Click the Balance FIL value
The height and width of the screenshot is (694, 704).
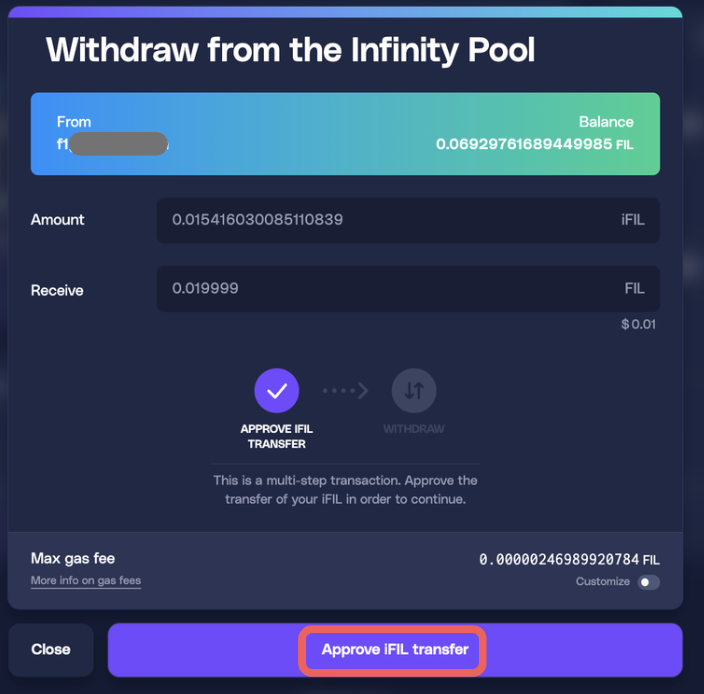(x=534, y=144)
